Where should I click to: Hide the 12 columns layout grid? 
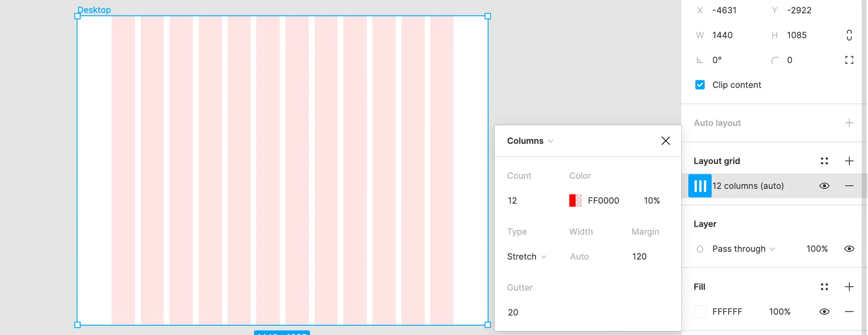(x=824, y=186)
